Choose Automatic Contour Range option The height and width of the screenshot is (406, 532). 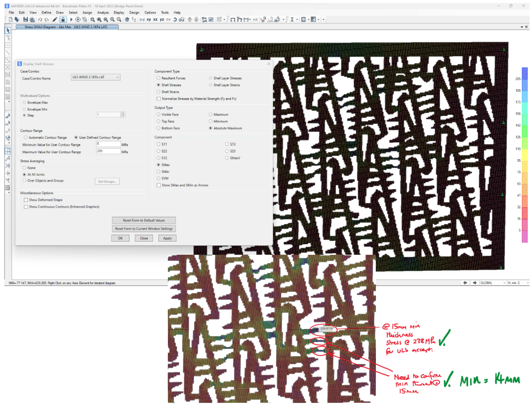click(x=26, y=137)
